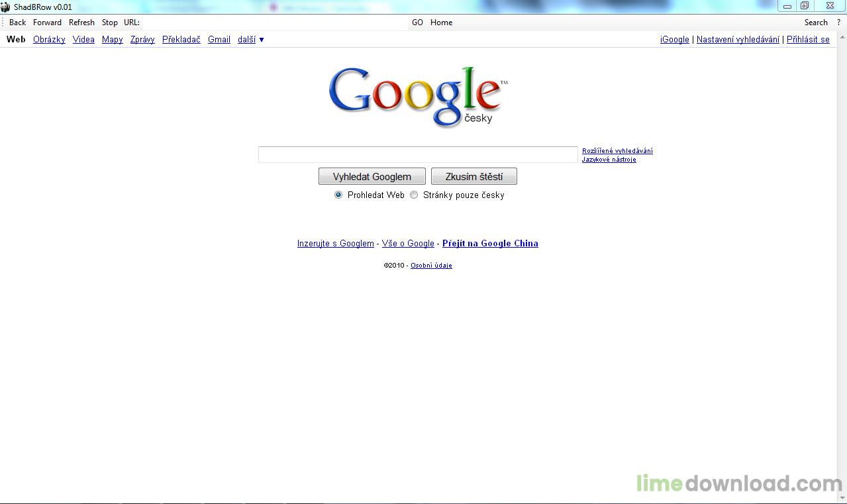Image resolution: width=847 pixels, height=504 pixels.
Task: Open the Videa link
Action: (83, 40)
